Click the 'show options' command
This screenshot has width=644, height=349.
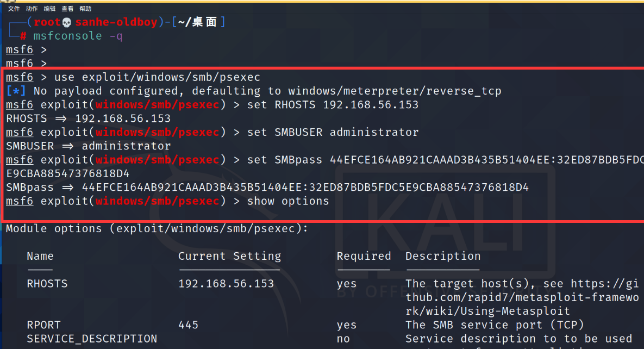288,201
